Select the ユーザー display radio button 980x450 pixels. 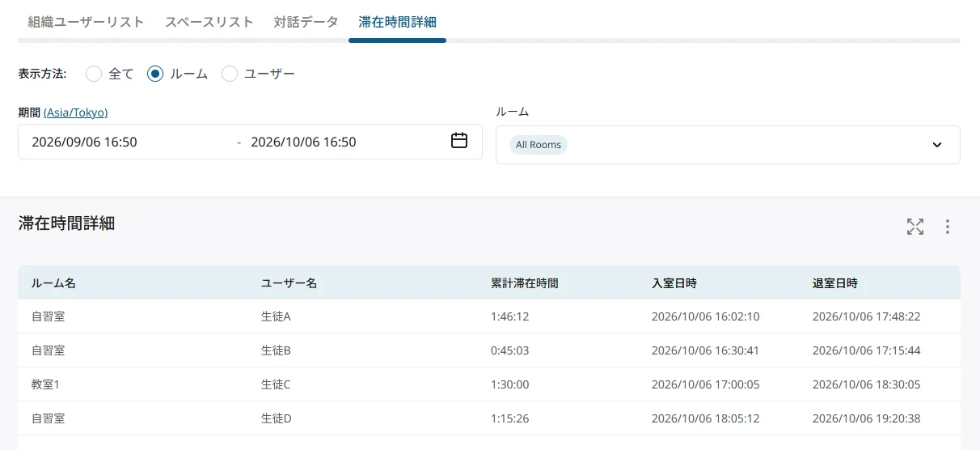[230, 74]
